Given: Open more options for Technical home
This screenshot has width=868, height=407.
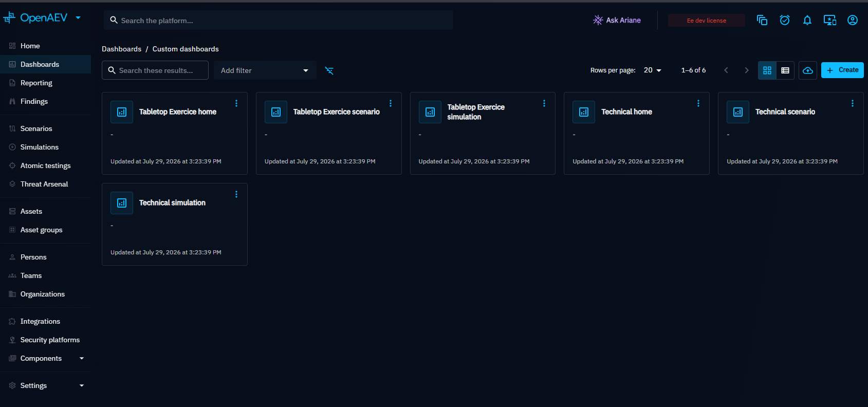Looking at the screenshot, I should (x=698, y=103).
